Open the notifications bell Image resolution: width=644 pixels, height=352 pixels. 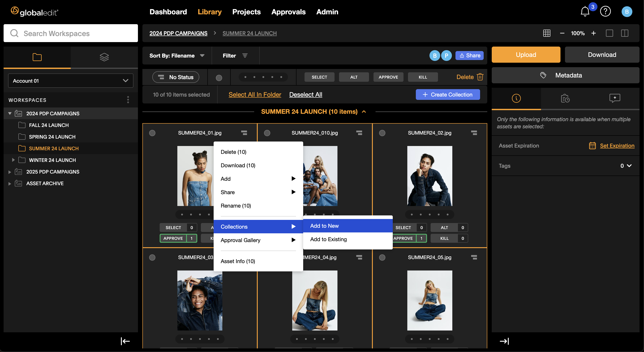click(x=585, y=11)
